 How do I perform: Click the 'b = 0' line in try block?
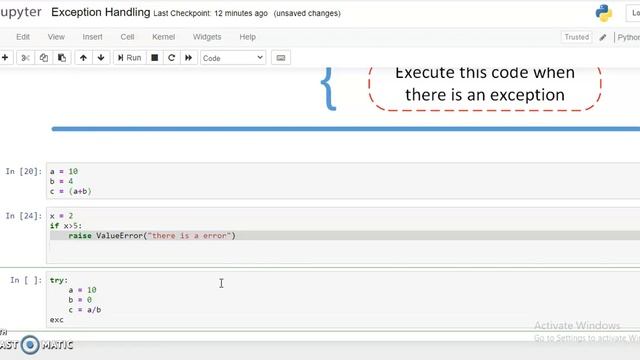point(80,300)
